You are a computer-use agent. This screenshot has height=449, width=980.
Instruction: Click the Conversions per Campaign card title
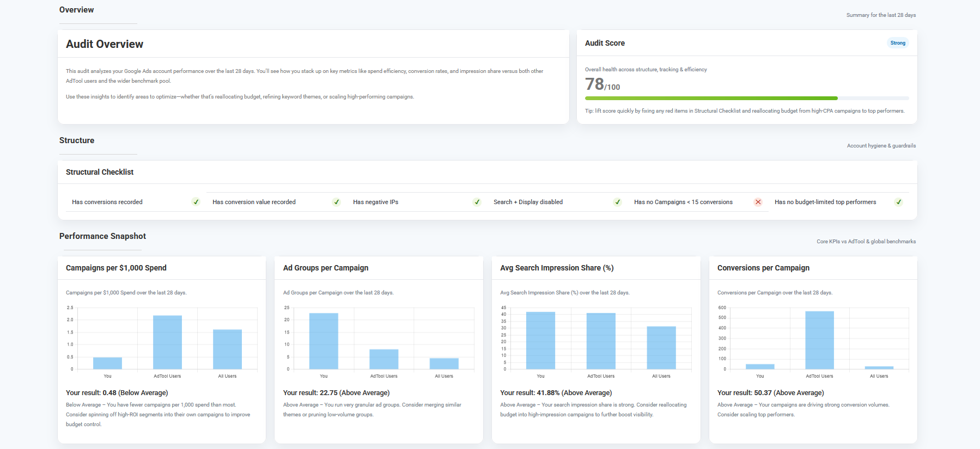click(x=763, y=268)
